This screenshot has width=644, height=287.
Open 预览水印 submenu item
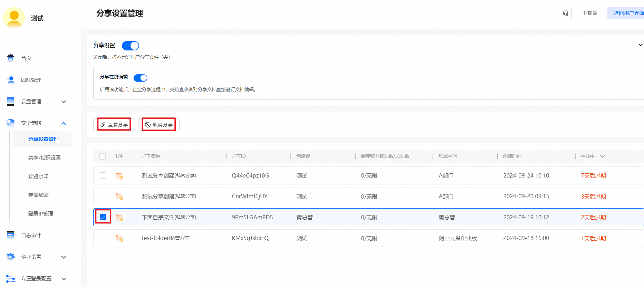(38, 176)
